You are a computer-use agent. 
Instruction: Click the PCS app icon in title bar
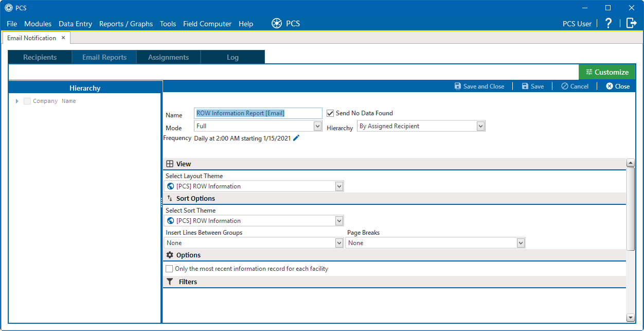point(8,8)
